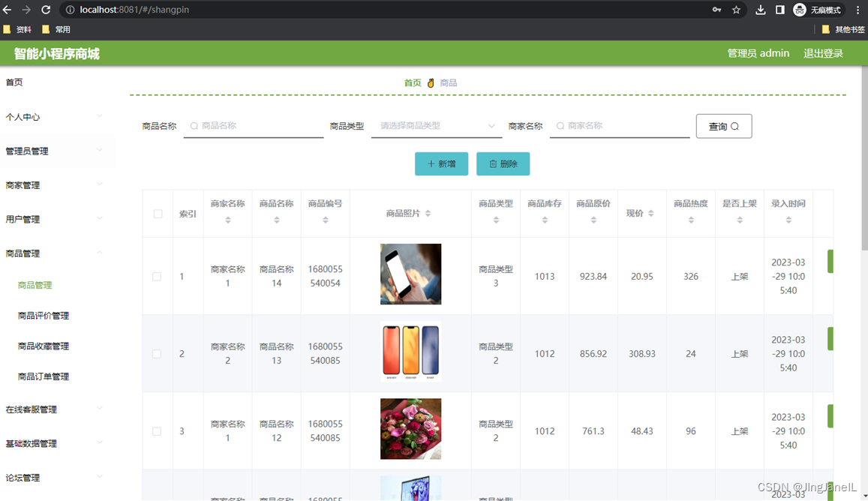Click the 商家名称 search input field

pyautogui.click(x=620, y=126)
